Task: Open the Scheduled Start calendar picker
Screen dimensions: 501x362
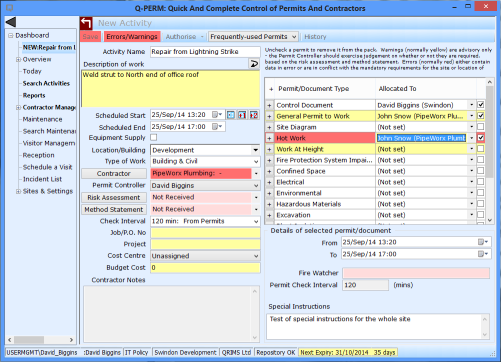Action: [217, 115]
